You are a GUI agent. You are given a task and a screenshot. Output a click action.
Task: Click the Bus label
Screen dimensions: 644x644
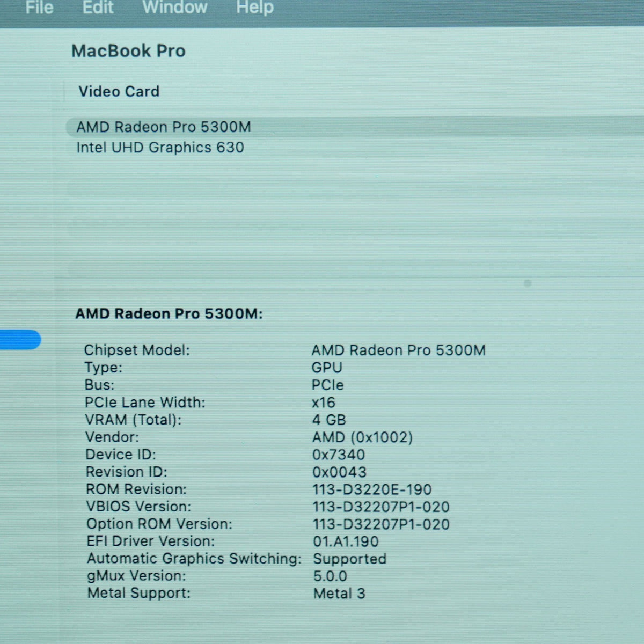[x=99, y=385]
